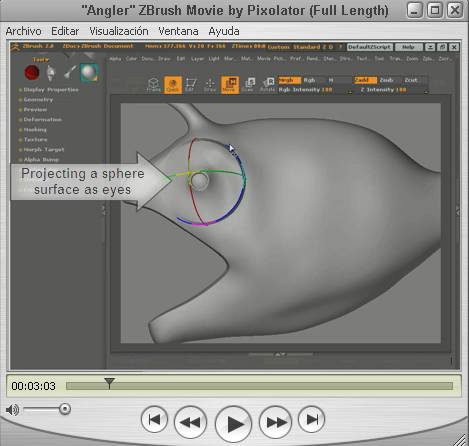Click the ZBrush Help button
Image resolution: width=469 pixels, height=446 pixels.
click(408, 47)
